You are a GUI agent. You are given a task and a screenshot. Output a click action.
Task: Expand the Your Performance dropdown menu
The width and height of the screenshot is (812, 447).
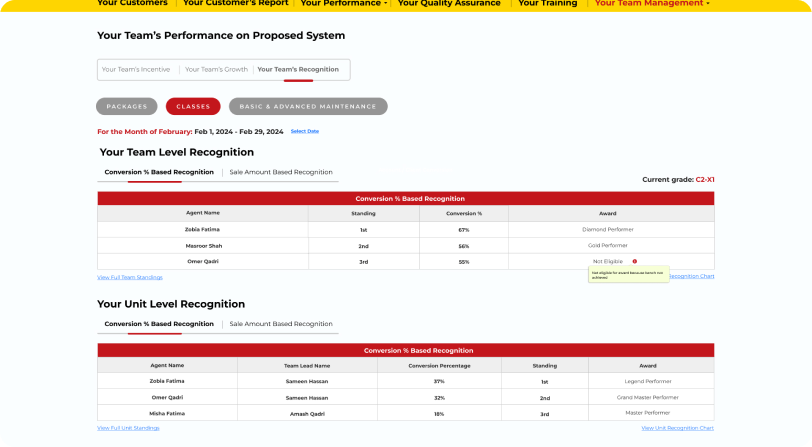click(x=344, y=4)
